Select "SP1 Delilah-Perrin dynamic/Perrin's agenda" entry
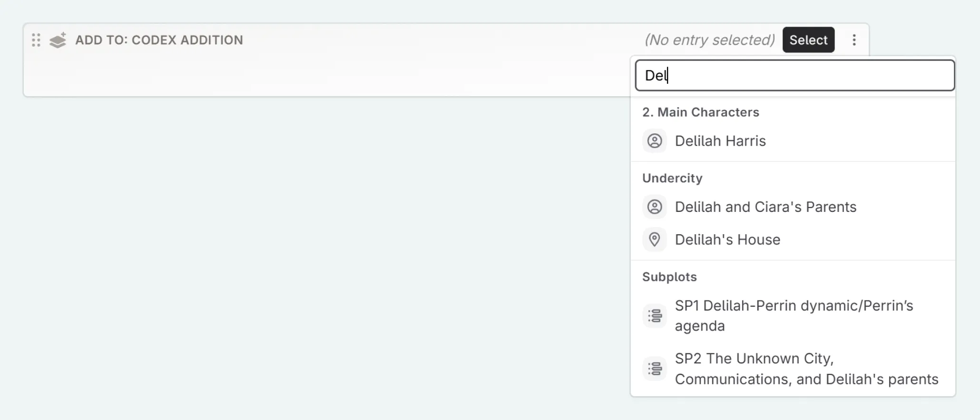 pyautogui.click(x=794, y=316)
